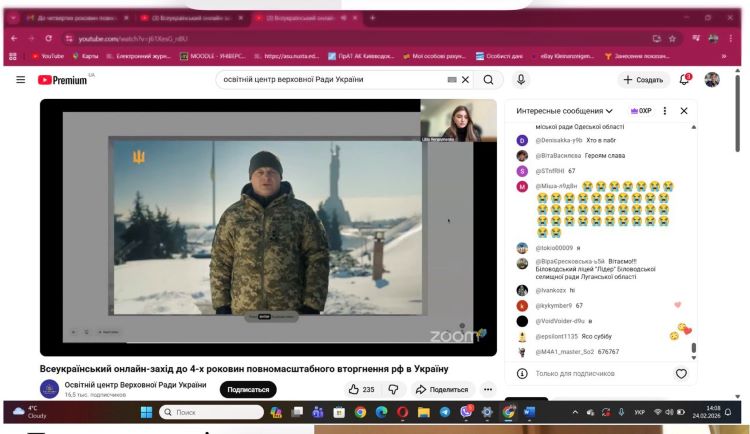The height and width of the screenshot is (434, 750).
Task: Subscribe with the Подписаться button
Action: tap(248, 389)
